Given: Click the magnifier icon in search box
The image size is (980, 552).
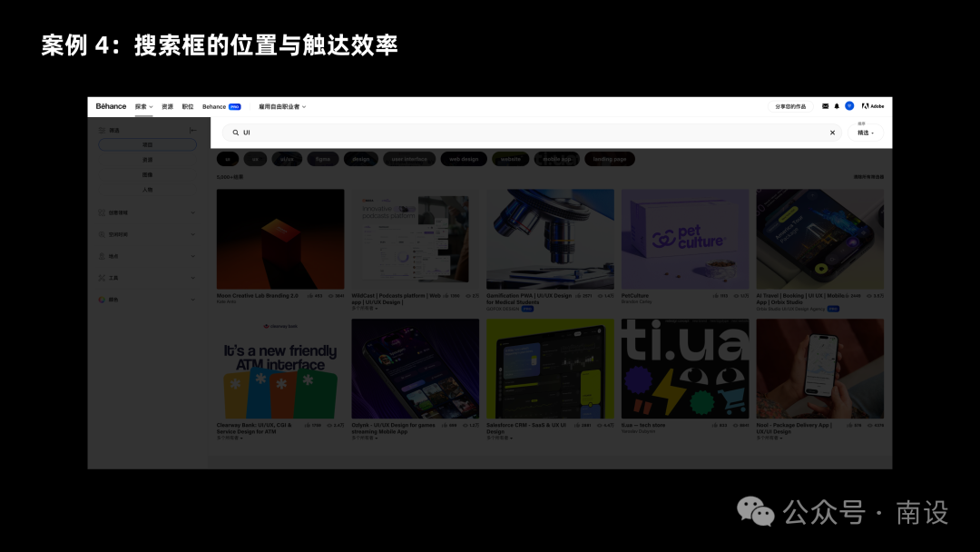Looking at the screenshot, I should click(x=236, y=133).
